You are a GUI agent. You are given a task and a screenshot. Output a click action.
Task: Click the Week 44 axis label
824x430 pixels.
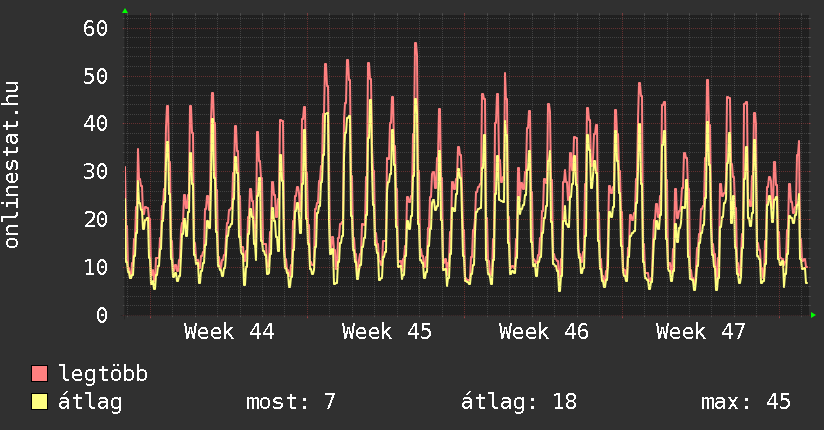(229, 332)
